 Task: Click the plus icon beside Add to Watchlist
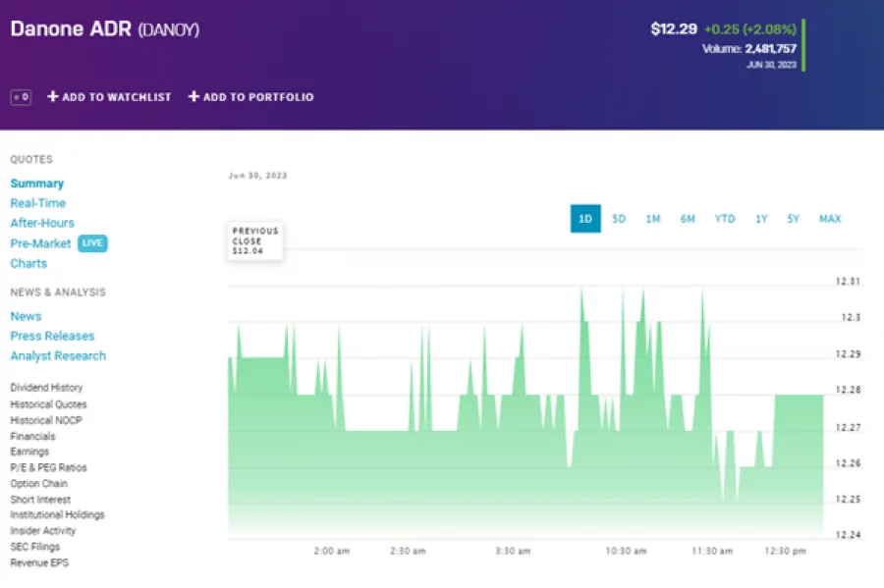(53, 96)
